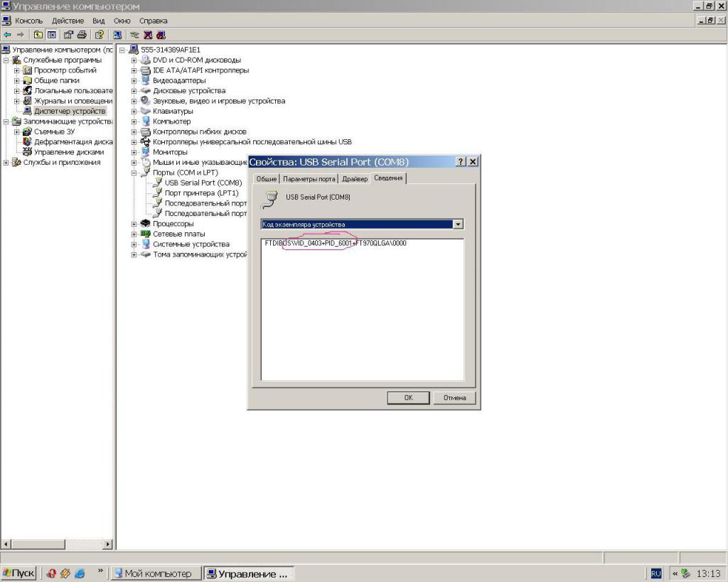Image resolution: width=728 pixels, height=582 pixels.
Task: Expand the Процессоры device category
Action: click(x=134, y=224)
